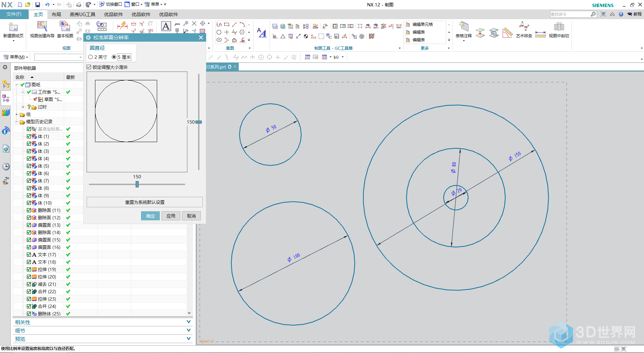Open the 菜单(M) dropdown
The width and height of the screenshot is (644, 353).
pyautogui.click(x=16, y=57)
